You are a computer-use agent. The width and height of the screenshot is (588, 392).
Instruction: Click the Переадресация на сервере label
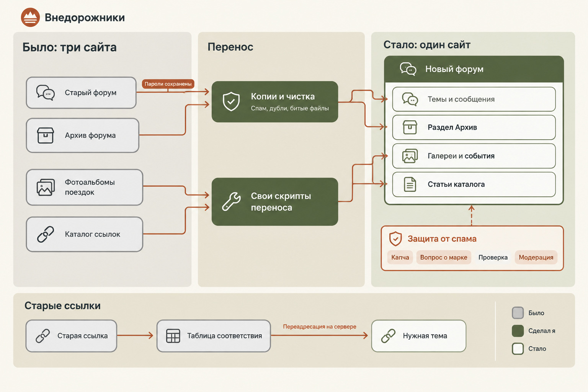pyautogui.click(x=320, y=327)
